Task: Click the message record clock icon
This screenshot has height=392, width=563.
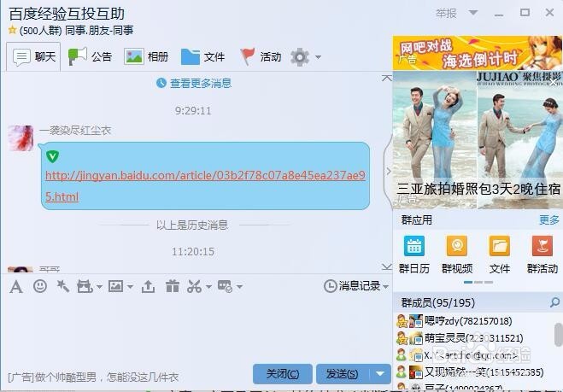Action: 330,286
